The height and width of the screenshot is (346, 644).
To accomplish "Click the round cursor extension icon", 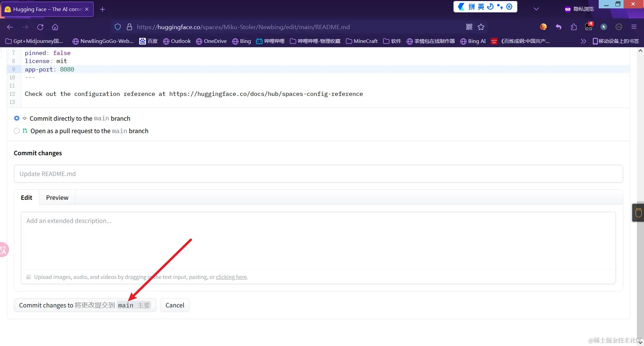I will [604, 27].
